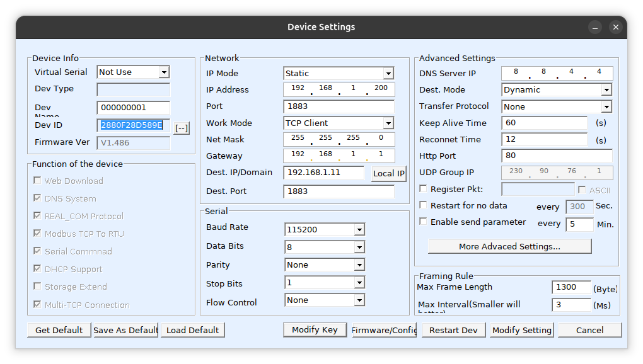
Task: Click Restart Dev
Action: click(453, 330)
